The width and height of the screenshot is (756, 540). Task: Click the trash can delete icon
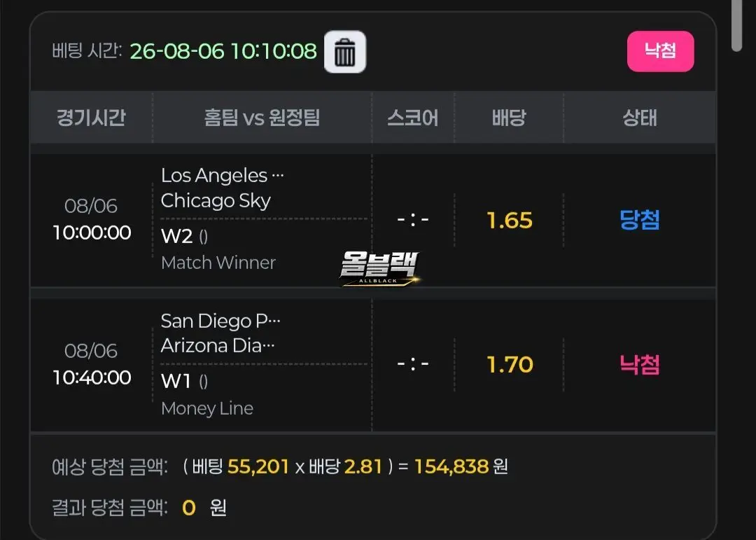[x=344, y=52]
